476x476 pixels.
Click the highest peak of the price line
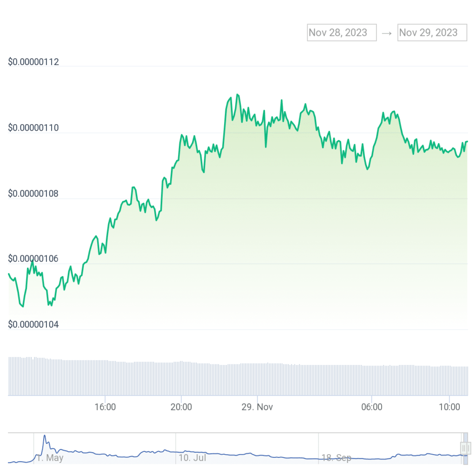pos(238,94)
